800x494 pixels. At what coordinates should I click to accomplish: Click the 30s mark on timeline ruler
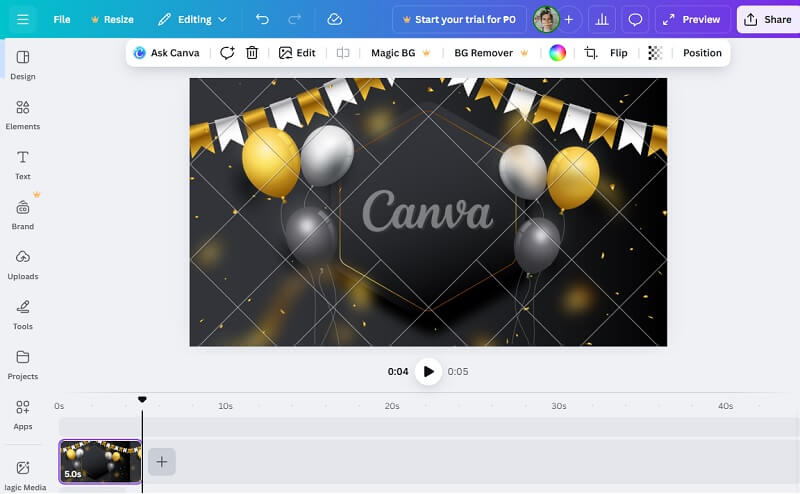(559, 406)
